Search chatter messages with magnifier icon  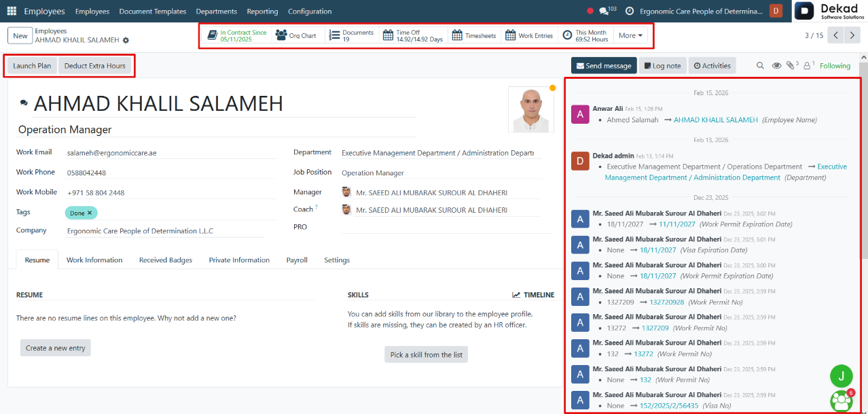(761, 66)
